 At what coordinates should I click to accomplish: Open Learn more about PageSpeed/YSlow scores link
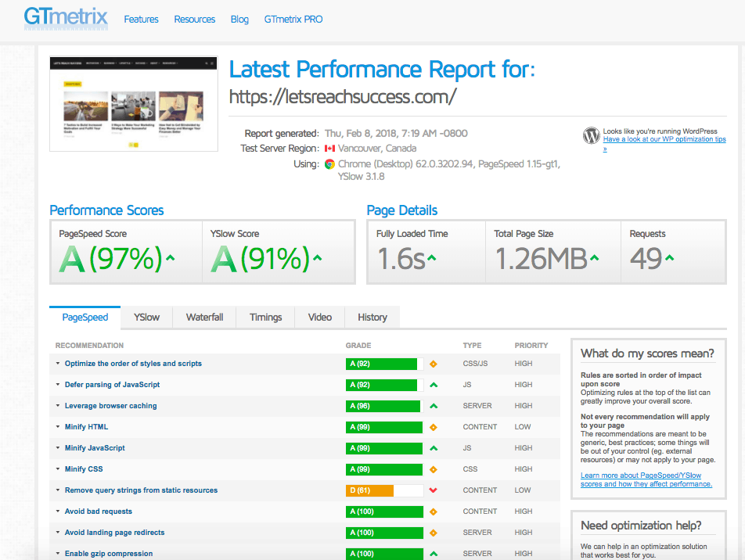[x=646, y=479]
